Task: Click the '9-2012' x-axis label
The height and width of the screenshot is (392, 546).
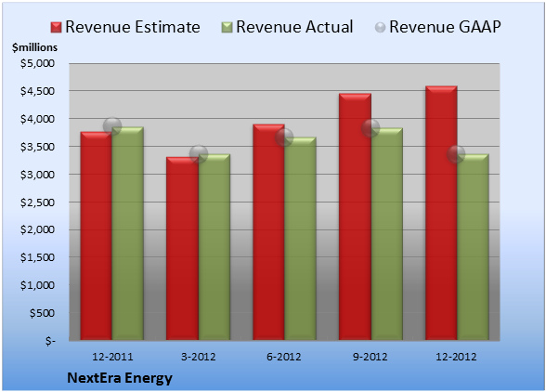Action: tap(370, 357)
